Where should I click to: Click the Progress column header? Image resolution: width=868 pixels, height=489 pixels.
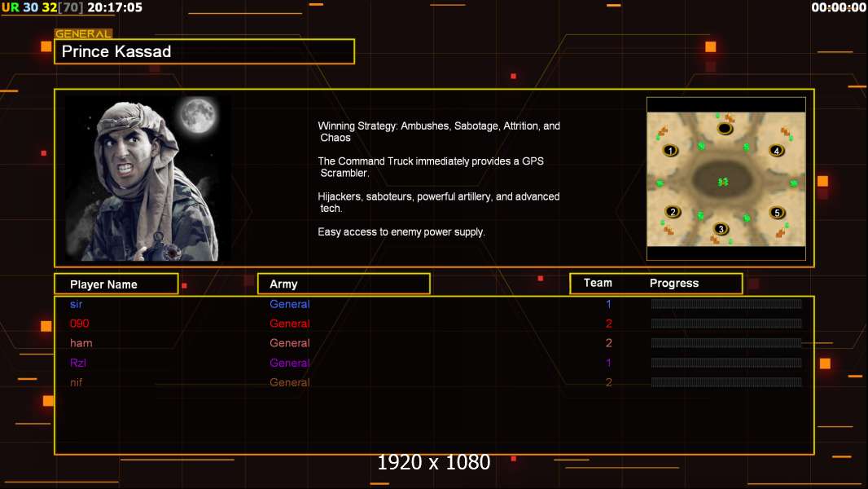tap(674, 283)
